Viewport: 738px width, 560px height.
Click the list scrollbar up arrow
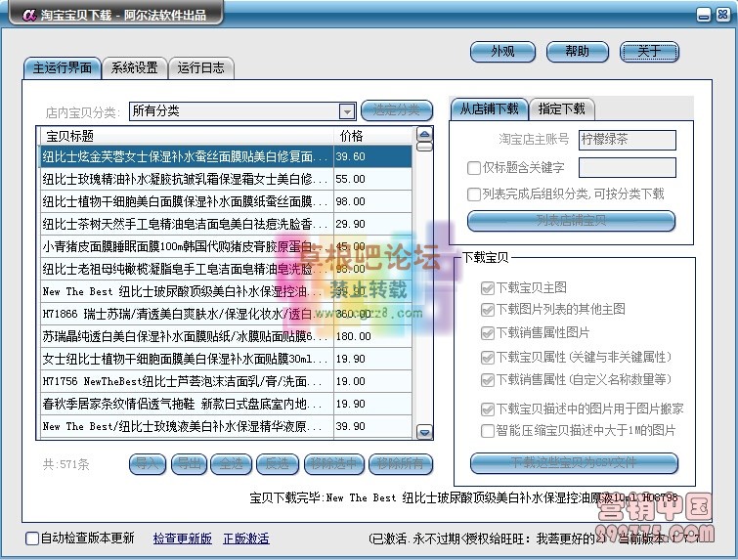coord(424,135)
